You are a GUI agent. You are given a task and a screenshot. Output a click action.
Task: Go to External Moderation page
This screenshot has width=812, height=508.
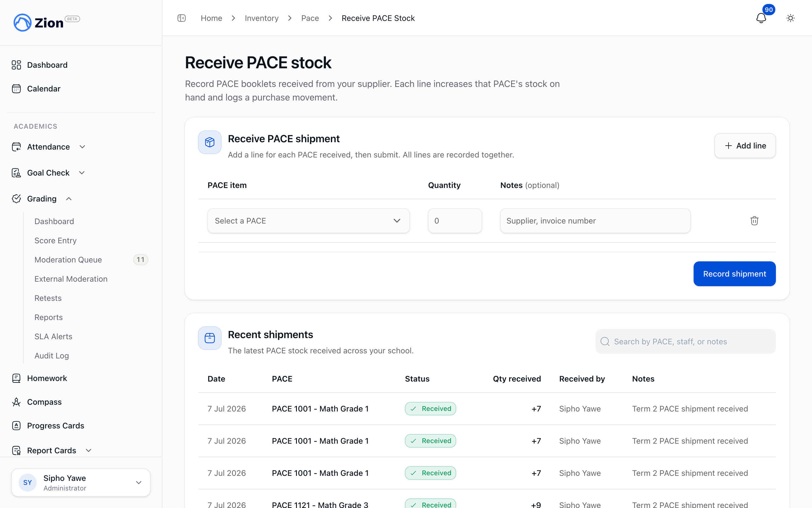(71, 279)
